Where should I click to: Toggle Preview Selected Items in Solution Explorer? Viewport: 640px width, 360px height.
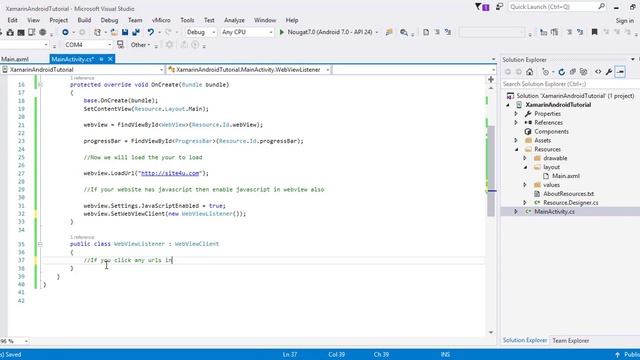pos(620,72)
